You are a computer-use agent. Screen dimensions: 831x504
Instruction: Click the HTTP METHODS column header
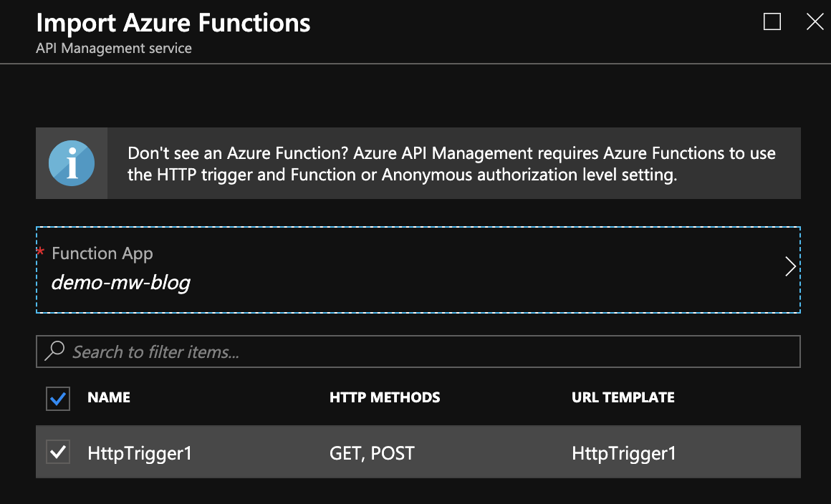pos(385,398)
